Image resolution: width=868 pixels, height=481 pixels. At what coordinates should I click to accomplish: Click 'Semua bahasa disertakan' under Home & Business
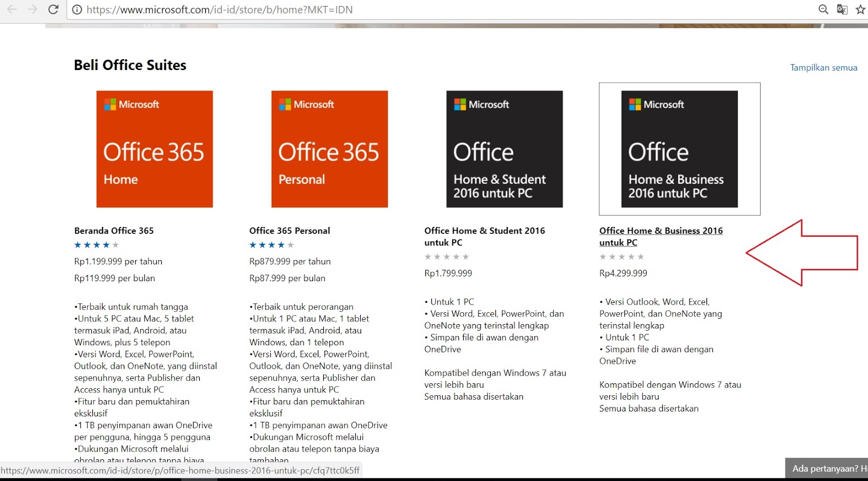(649, 409)
